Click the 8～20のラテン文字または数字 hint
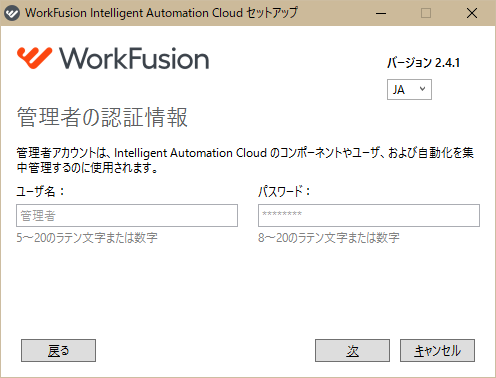Viewport: 496px width, 378px height. (x=329, y=238)
